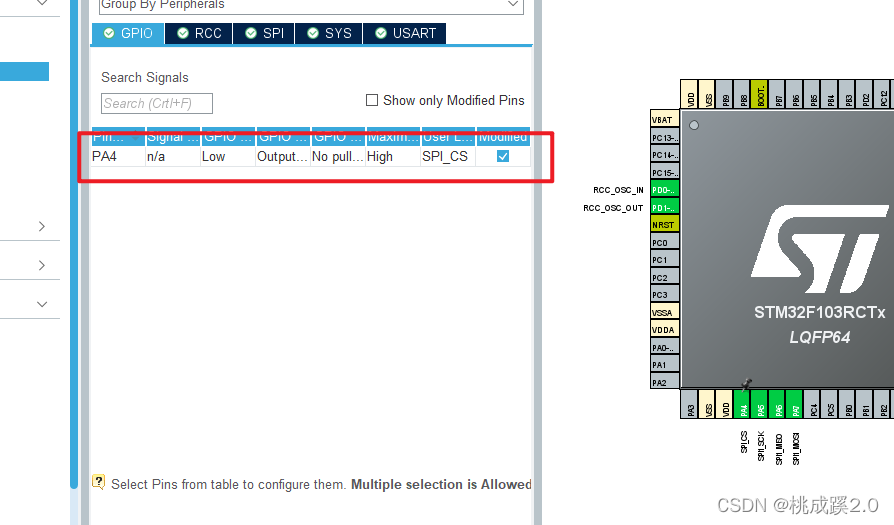Click the NRST pin on the chip
This screenshot has height=525, width=894.
(x=664, y=224)
